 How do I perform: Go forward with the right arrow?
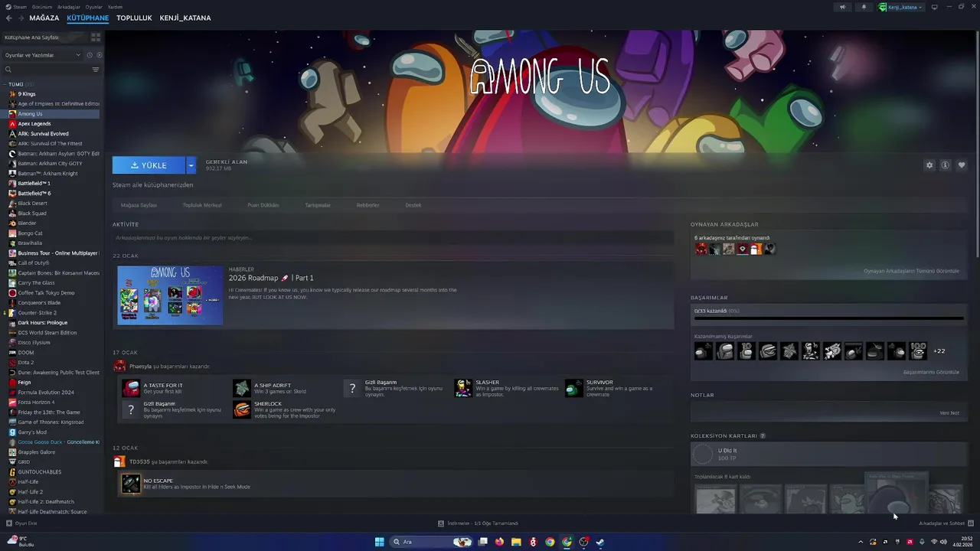tap(21, 18)
